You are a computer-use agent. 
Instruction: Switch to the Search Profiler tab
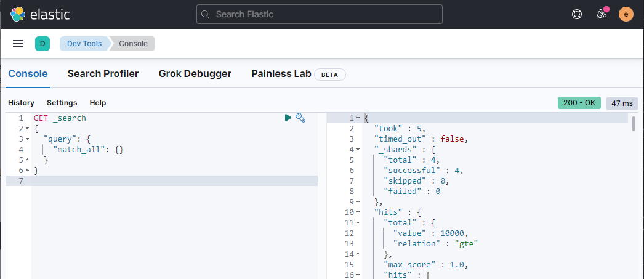[103, 73]
